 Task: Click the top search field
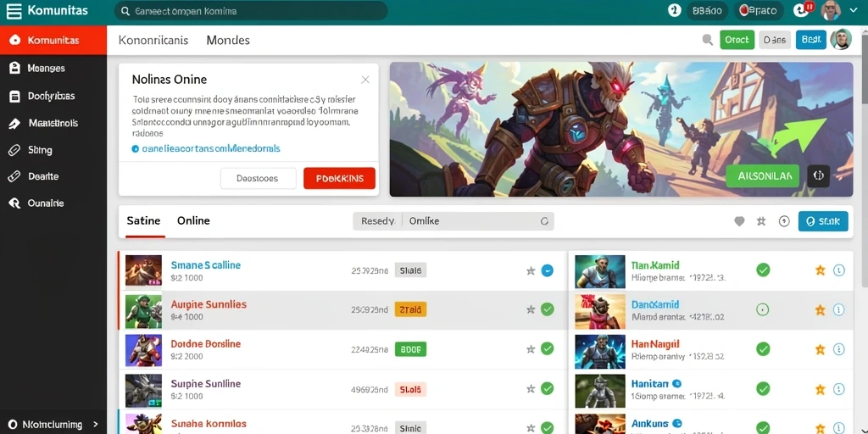click(251, 11)
